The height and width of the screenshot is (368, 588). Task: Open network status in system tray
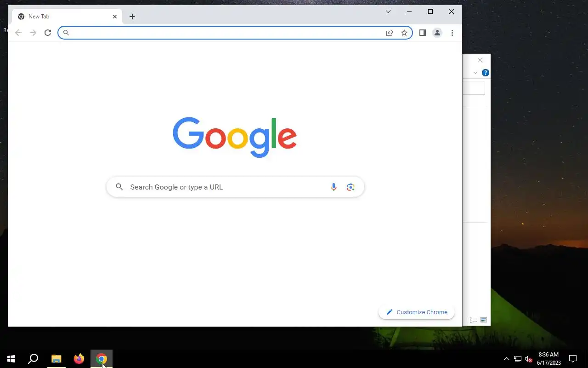click(518, 359)
